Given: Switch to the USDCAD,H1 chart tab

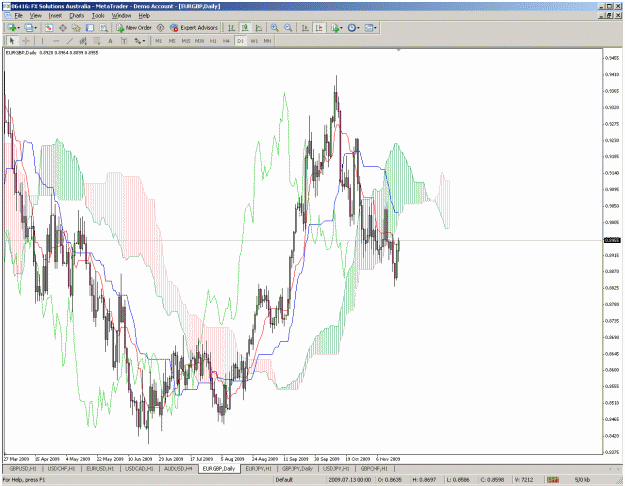Looking at the screenshot, I should pyautogui.click(x=139, y=468).
